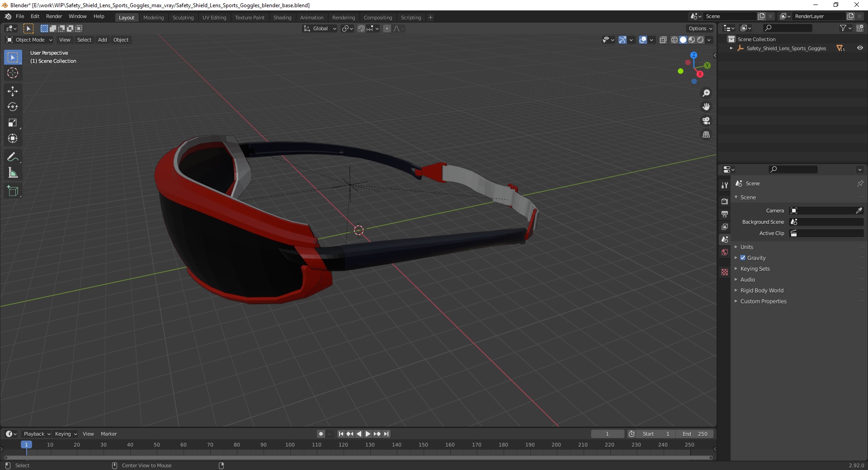Click the End frame field
868x470 pixels.
click(695, 434)
